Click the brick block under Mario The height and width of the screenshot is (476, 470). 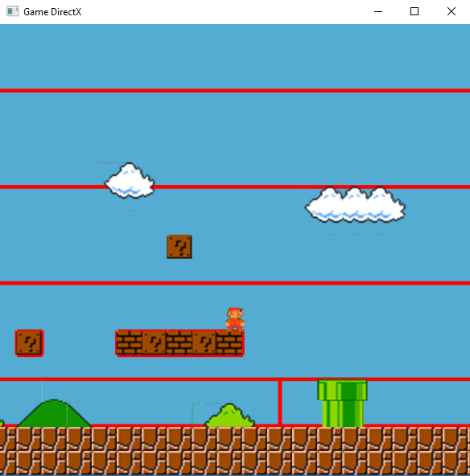(229, 343)
